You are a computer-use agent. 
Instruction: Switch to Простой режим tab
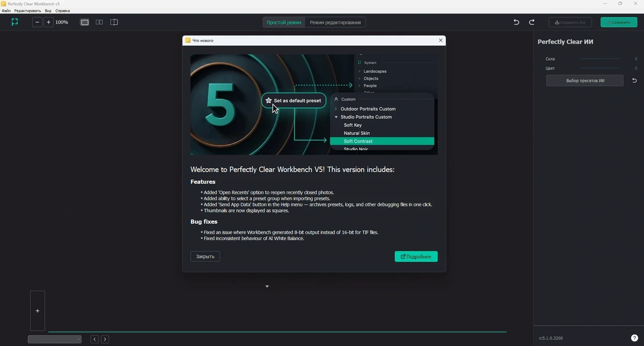284,23
